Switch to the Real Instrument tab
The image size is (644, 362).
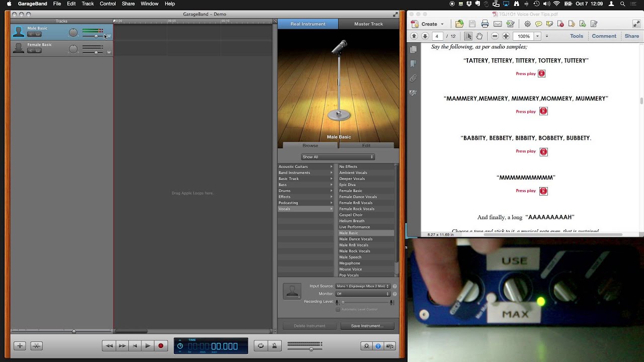[308, 24]
